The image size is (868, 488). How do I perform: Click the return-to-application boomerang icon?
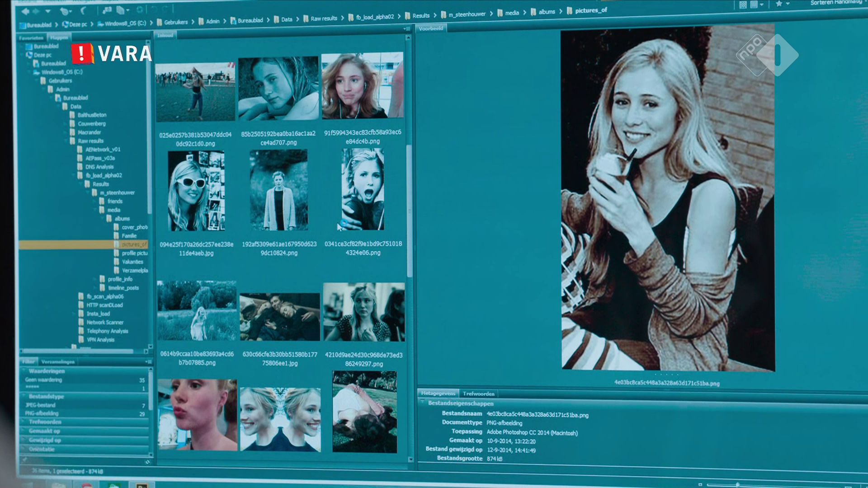83,11
